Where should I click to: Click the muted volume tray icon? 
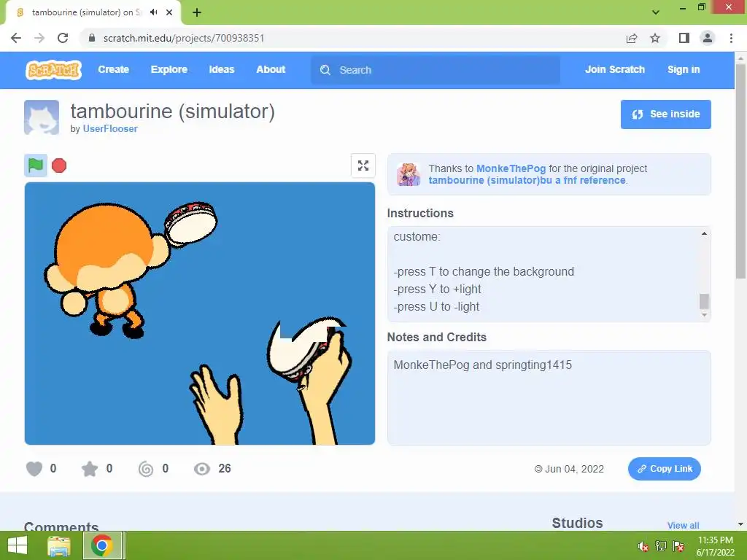click(643, 546)
